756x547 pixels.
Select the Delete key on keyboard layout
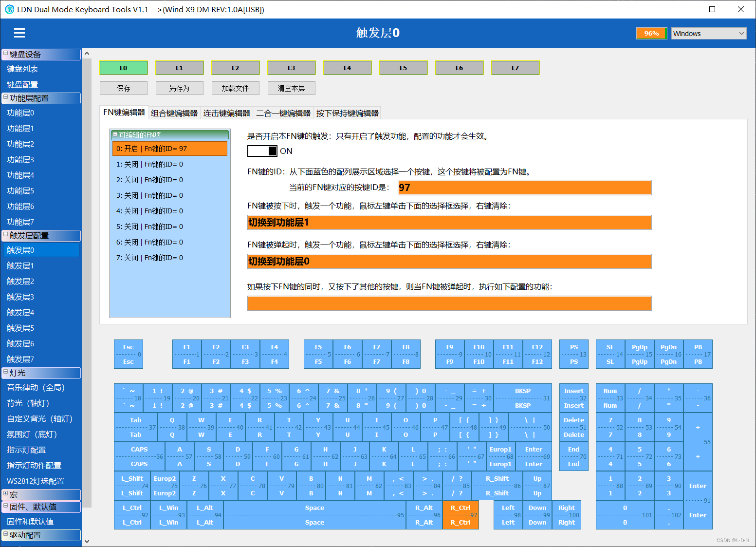point(574,427)
